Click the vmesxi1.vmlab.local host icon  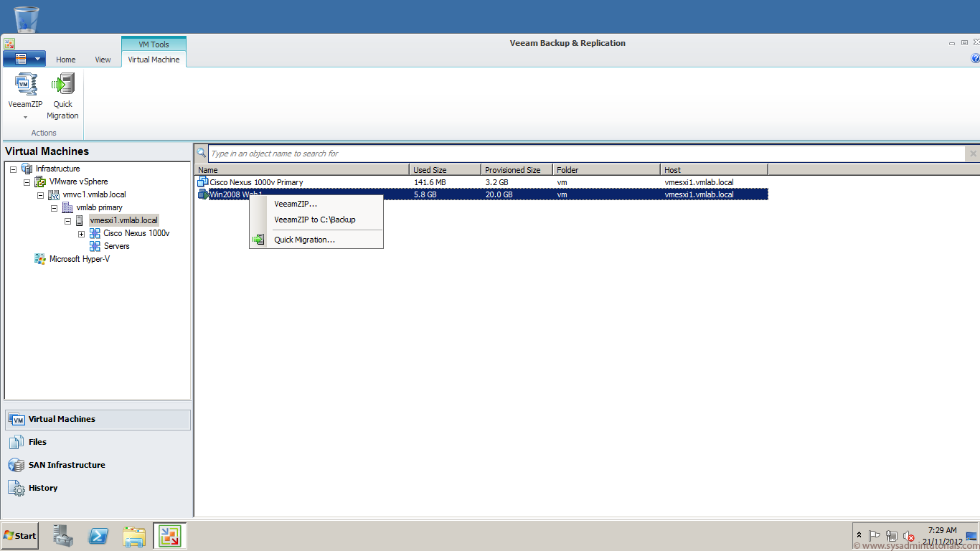[x=80, y=220]
